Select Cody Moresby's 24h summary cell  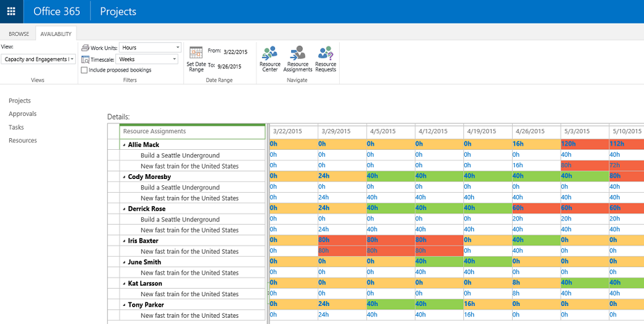coord(342,176)
